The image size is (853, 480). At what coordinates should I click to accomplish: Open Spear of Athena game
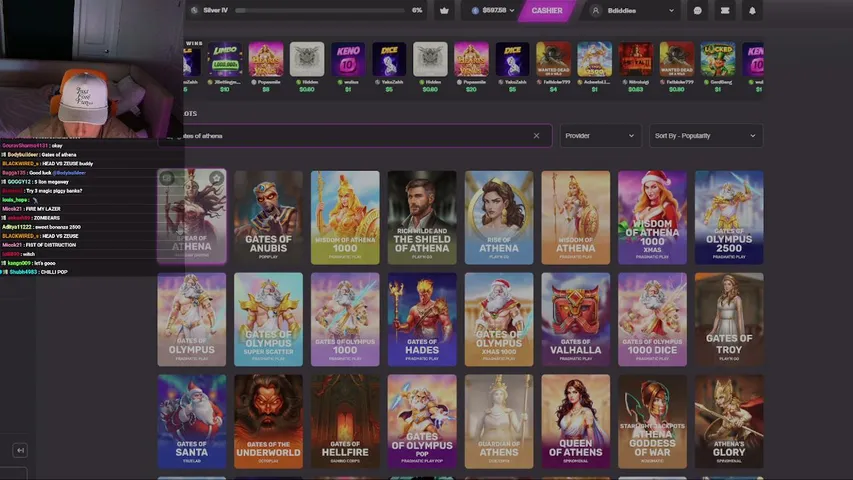point(191,217)
